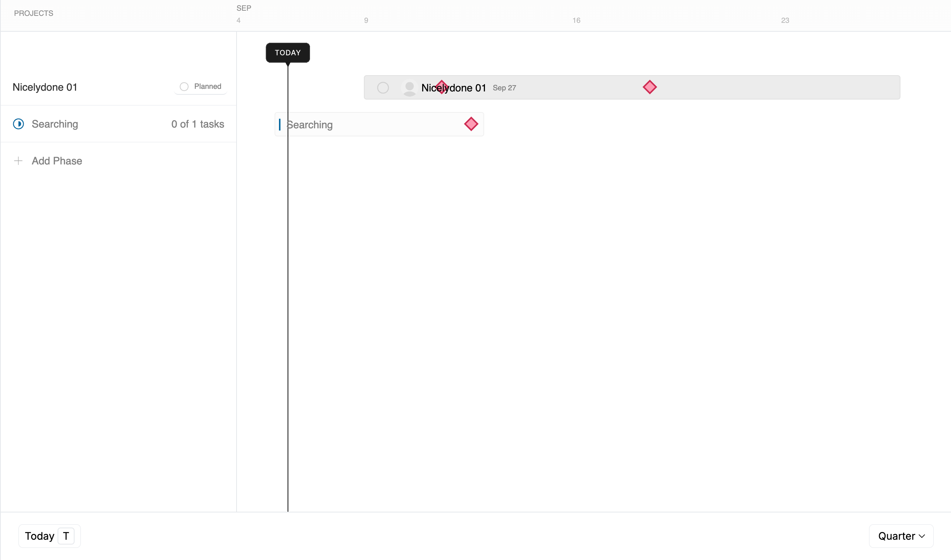Screen dimensions: 951x560
Task: Click the PROJECTS column header
Action: pyautogui.click(x=34, y=13)
